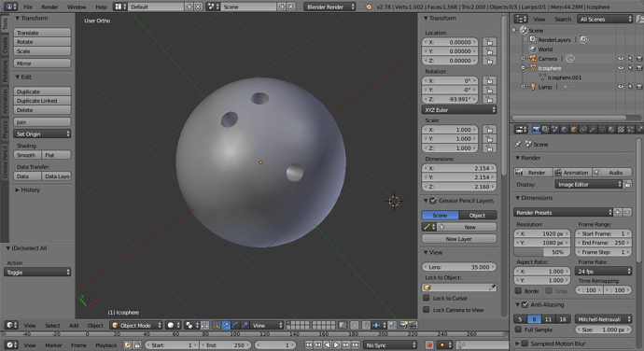This screenshot has height=351, width=644.
Task: Open the Particles properties tab icon
Action: point(631,130)
